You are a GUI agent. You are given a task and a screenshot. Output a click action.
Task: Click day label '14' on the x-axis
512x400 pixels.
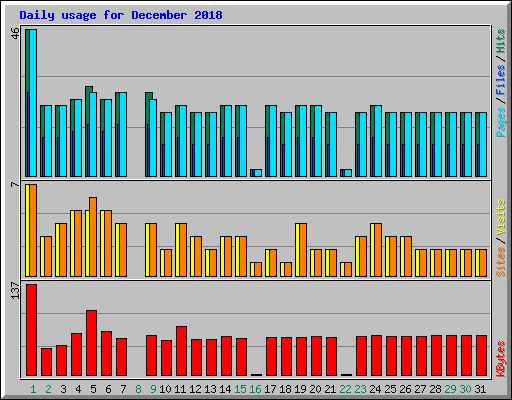coord(225,389)
